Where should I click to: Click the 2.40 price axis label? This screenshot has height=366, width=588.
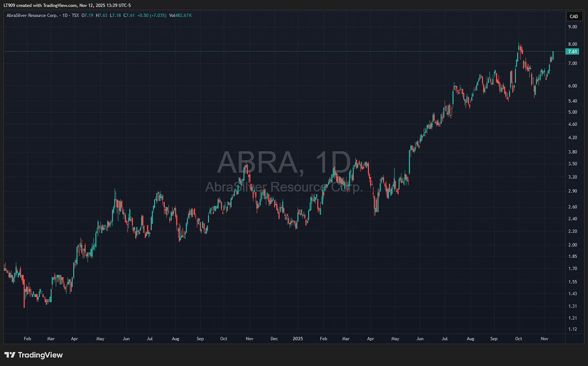(573, 219)
